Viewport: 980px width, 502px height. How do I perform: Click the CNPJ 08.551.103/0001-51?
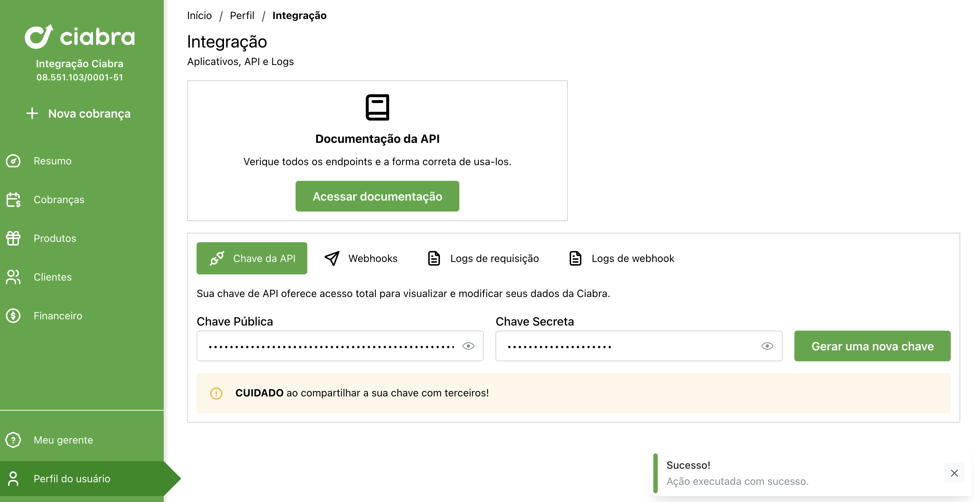(x=80, y=77)
